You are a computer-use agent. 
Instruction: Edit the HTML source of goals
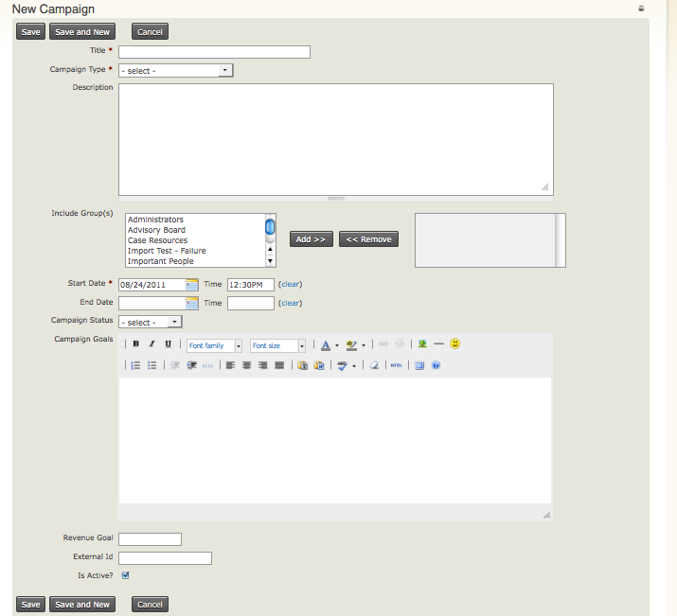point(397,365)
